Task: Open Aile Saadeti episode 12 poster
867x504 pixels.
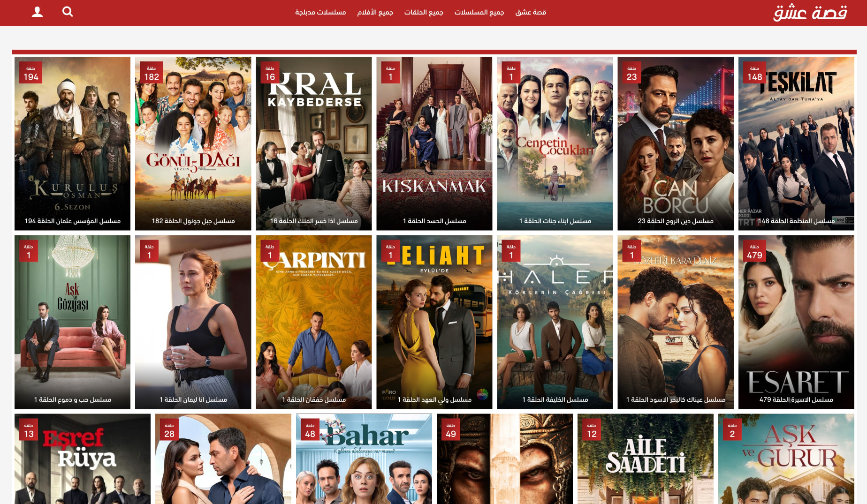Action: point(646,459)
